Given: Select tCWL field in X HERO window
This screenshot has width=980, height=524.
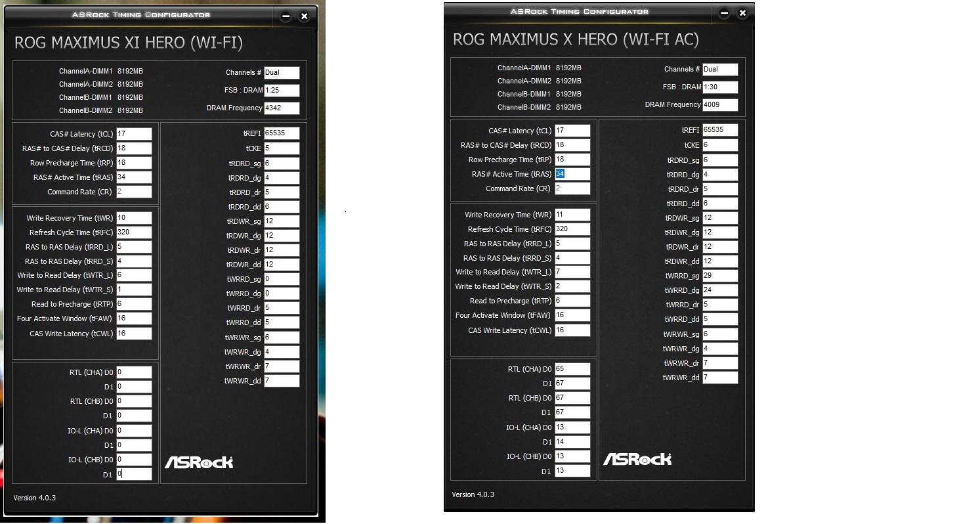Looking at the screenshot, I should coord(572,330).
